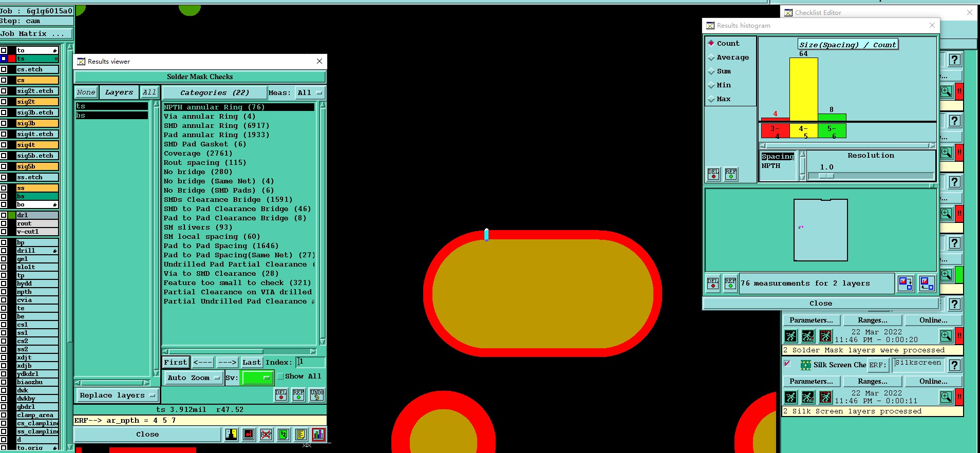The image size is (980, 453).
Task: Select the All layer filter tab
Action: click(149, 92)
